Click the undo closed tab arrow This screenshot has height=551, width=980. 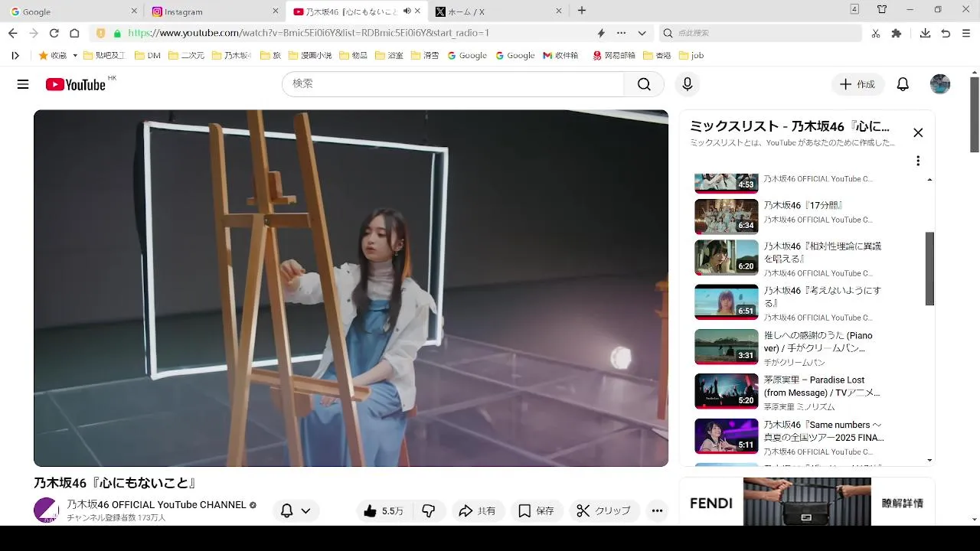click(946, 33)
